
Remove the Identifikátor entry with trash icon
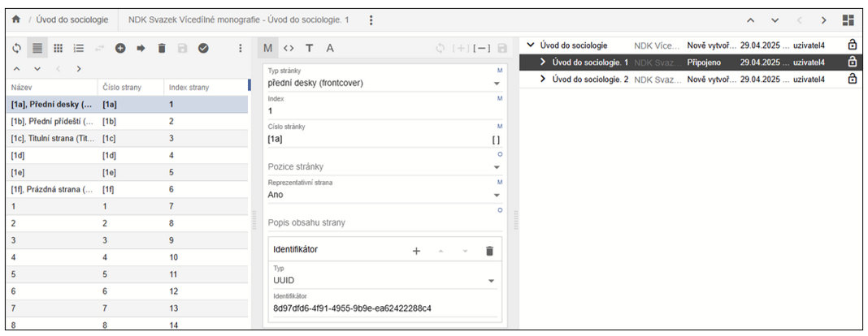coord(489,251)
